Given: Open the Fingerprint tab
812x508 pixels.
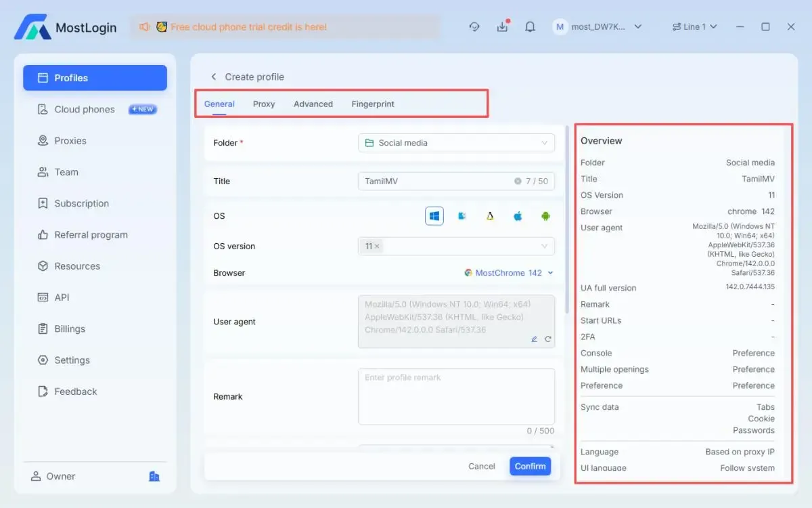Looking at the screenshot, I should tap(373, 104).
